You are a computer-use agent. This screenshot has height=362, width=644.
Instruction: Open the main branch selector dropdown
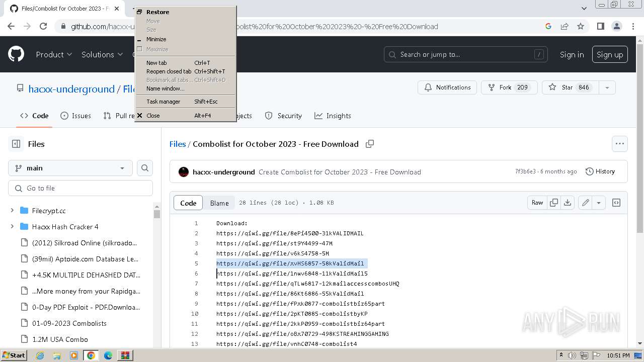70,168
